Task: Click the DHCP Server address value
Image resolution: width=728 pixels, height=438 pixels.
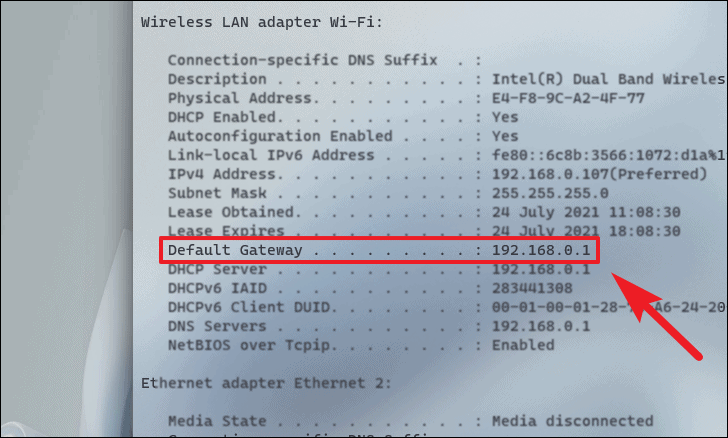Action: [x=541, y=269]
